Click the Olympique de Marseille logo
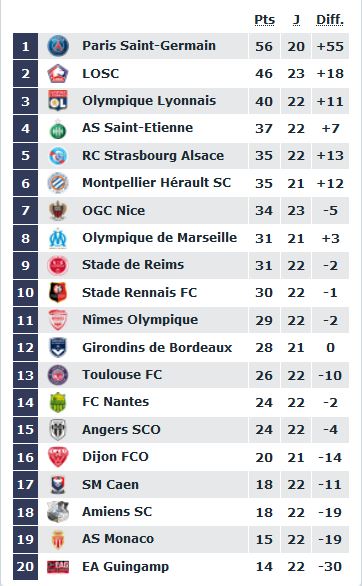 point(58,238)
